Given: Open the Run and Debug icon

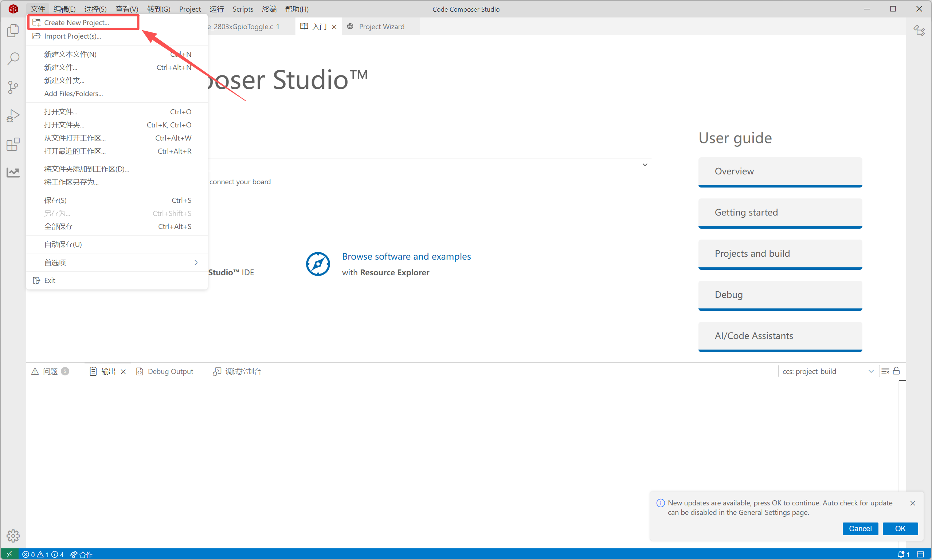Looking at the screenshot, I should 13,116.
